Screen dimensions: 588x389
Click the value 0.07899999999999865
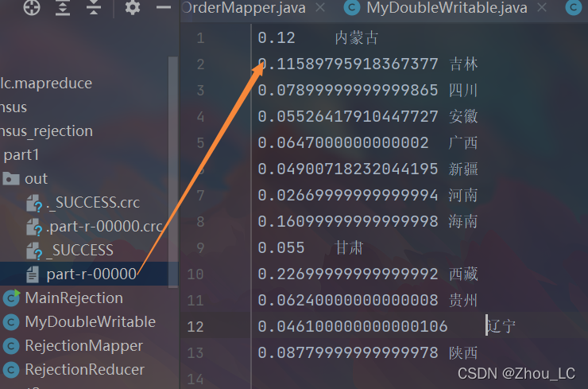[x=348, y=91]
